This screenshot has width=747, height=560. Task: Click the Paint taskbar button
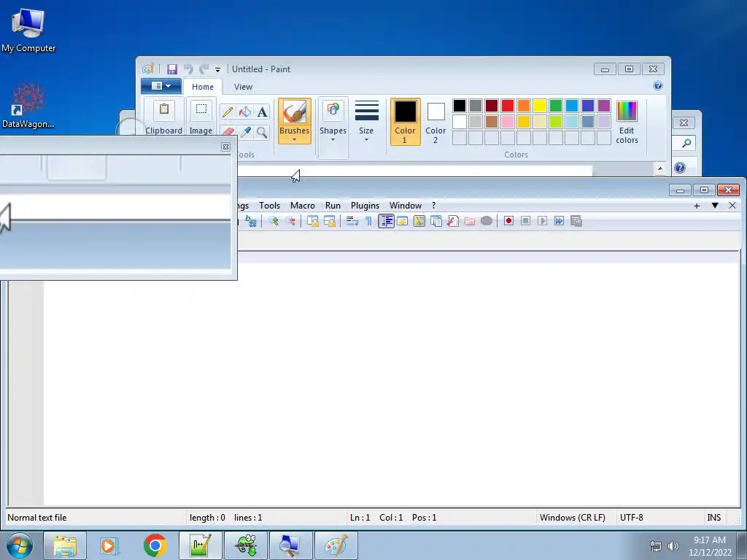click(336, 545)
